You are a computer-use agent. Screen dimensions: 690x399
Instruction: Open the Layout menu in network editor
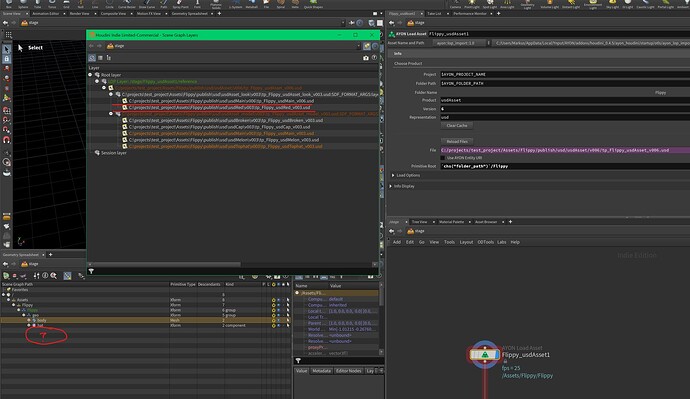click(x=466, y=242)
